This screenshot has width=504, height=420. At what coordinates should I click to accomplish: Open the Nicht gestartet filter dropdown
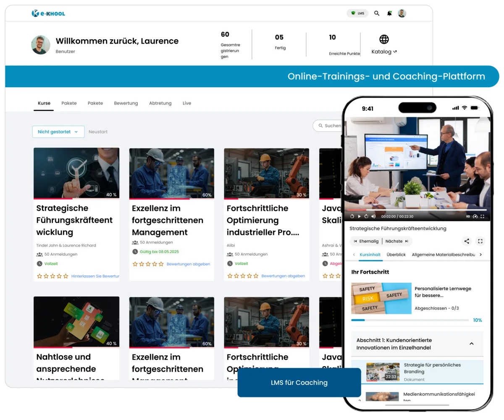pos(58,131)
